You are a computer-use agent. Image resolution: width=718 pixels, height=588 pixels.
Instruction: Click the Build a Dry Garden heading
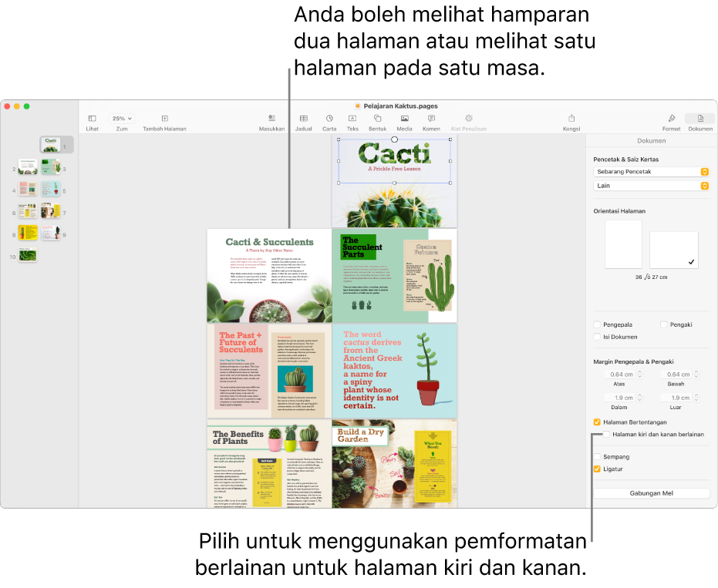point(360,435)
